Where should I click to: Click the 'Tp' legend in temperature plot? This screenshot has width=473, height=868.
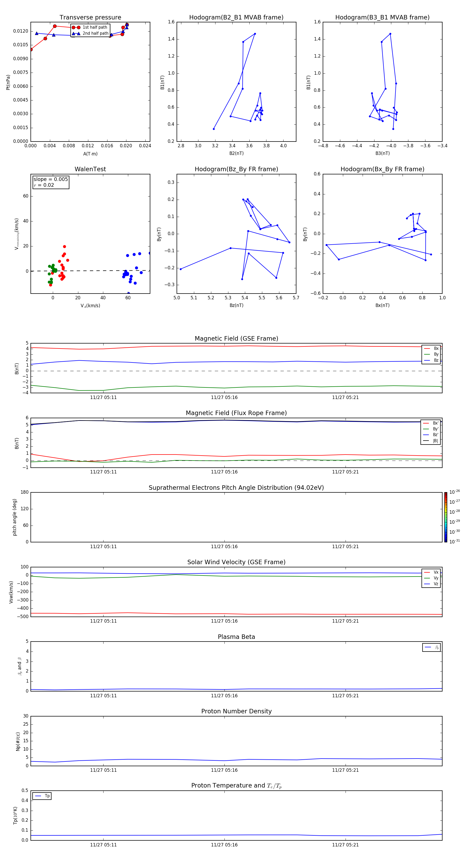(x=42, y=796)
